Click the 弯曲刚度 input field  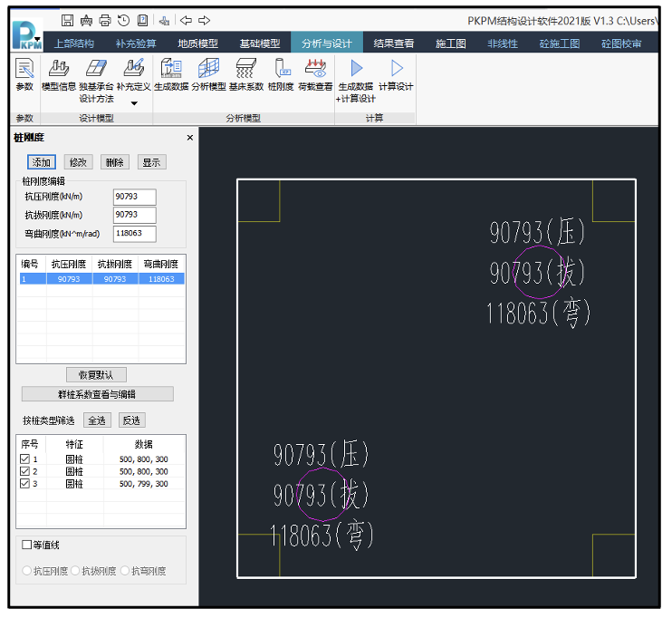point(135,234)
